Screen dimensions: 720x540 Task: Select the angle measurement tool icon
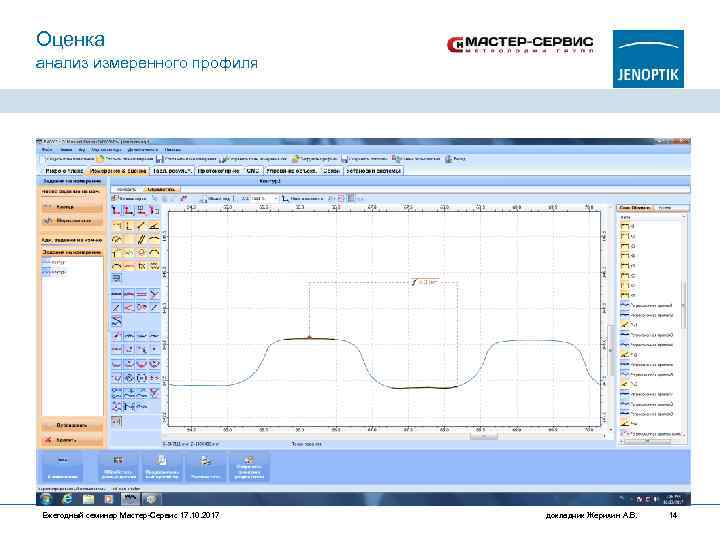[x=154, y=226]
